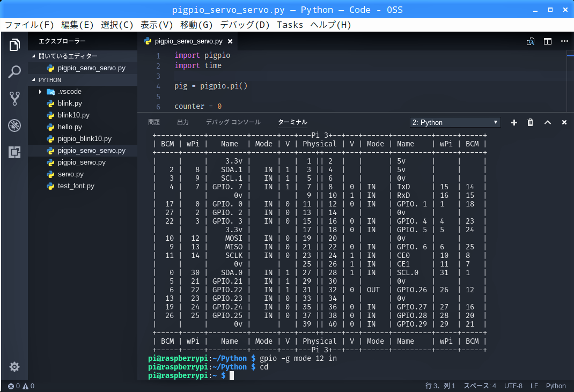Image resolution: width=574 pixels, height=392 pixels.
Task: Maximize the panel with up chevron
Action: 548,122
